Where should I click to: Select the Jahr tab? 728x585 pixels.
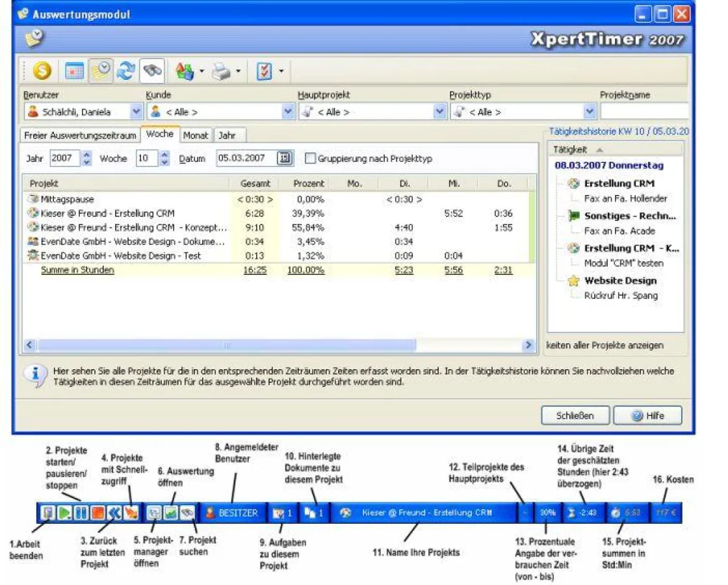point(228,135)
